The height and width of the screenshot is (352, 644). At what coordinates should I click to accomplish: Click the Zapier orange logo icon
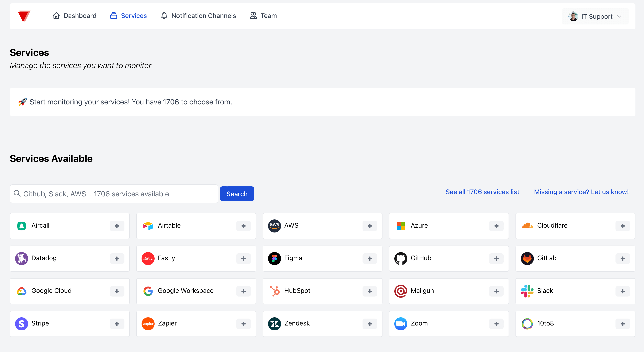(x=148, y=324)
